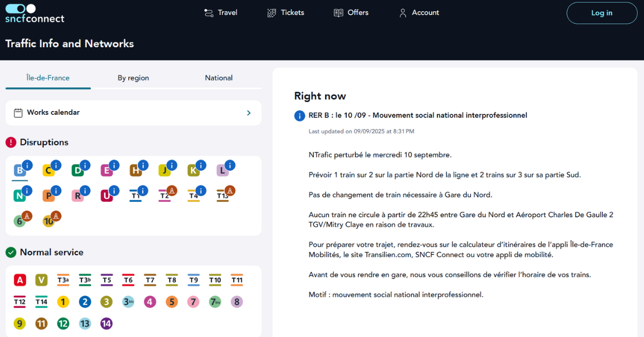Click the SNCF Connect logo
Viewport: 644px width, 337px height.
34,14
